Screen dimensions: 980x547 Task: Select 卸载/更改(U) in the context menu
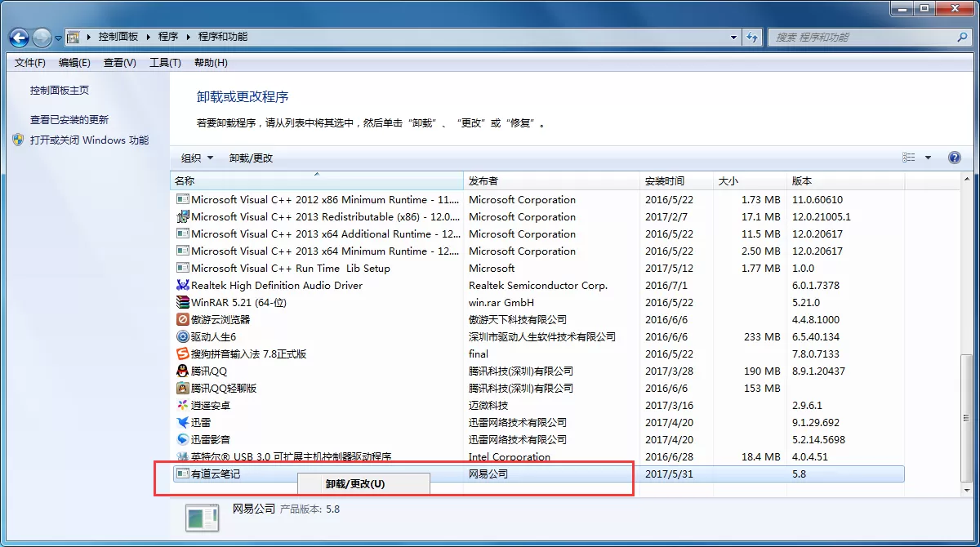click(363, 483)
